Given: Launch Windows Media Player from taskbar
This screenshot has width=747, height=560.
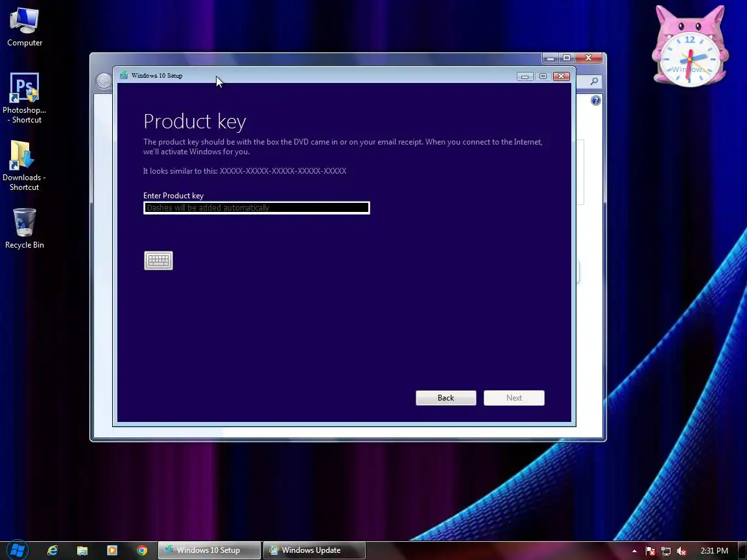Looking at the screenshot, I should point(112,550).
